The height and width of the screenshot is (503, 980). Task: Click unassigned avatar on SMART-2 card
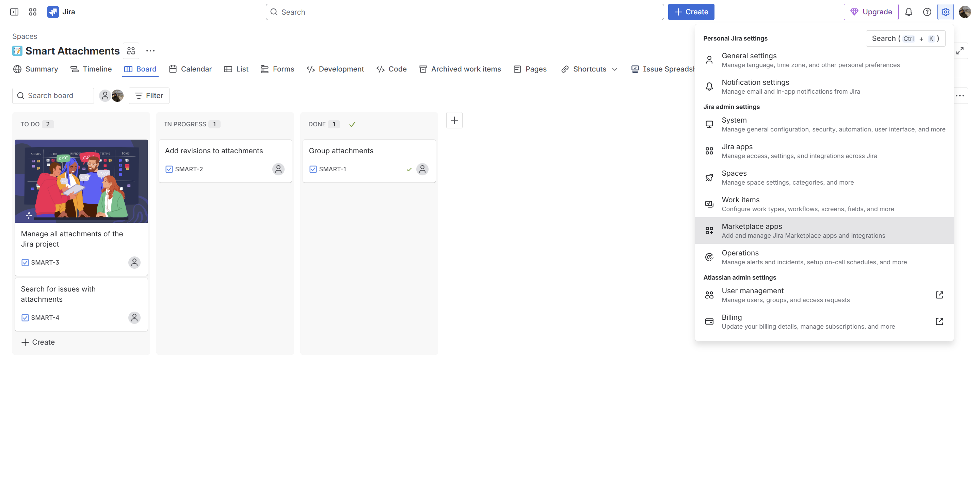tap(278, 169)
